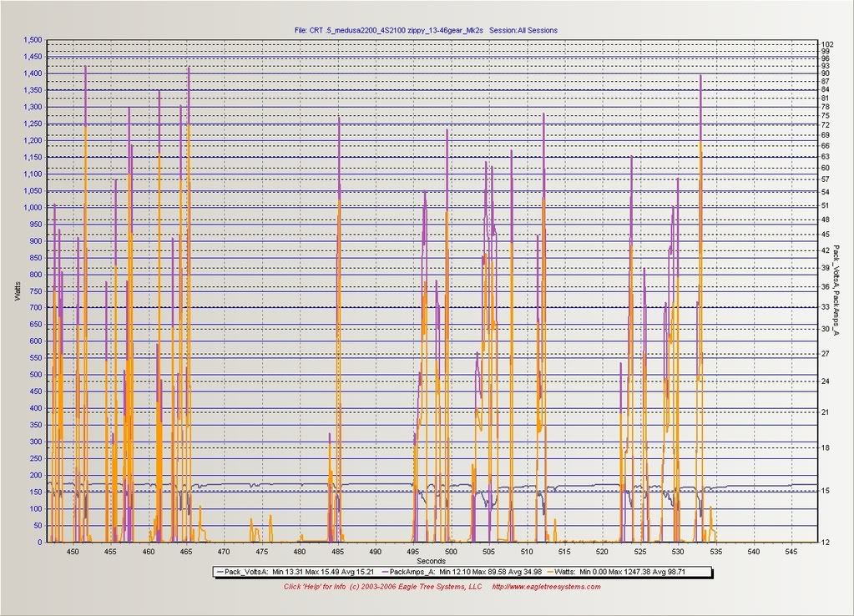Click the 500 tick on Seconds axis
Screen dimensions: 854x616
(x=451, y=552)
